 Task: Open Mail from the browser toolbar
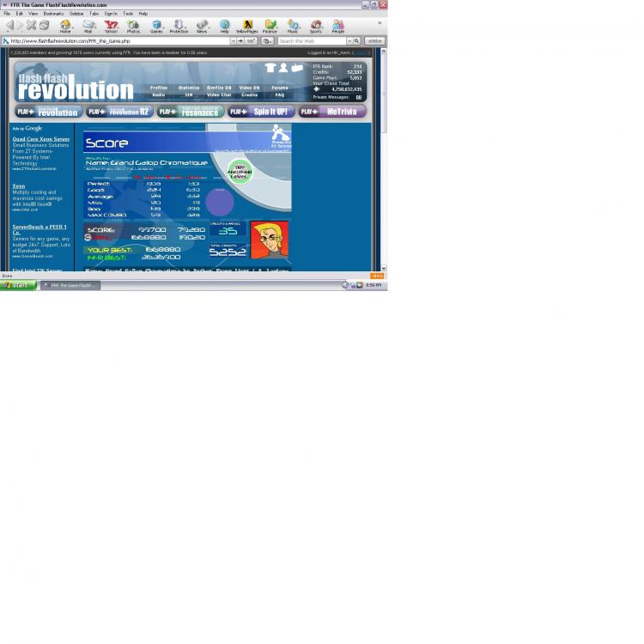click(x=88, y=26)
